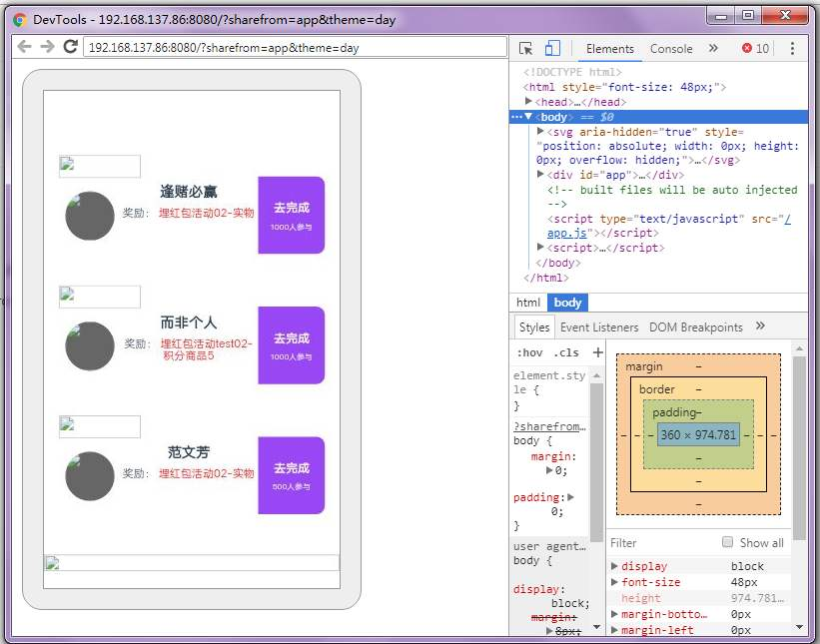Click avatar circle beside 范文芳
The image size is (820, 644).
tap(90, 476)
